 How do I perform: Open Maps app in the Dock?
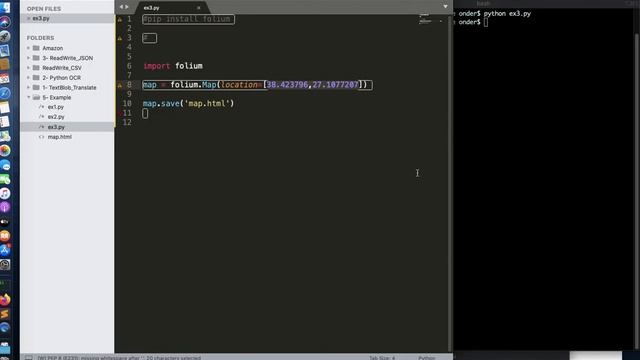tap(5, 136)
